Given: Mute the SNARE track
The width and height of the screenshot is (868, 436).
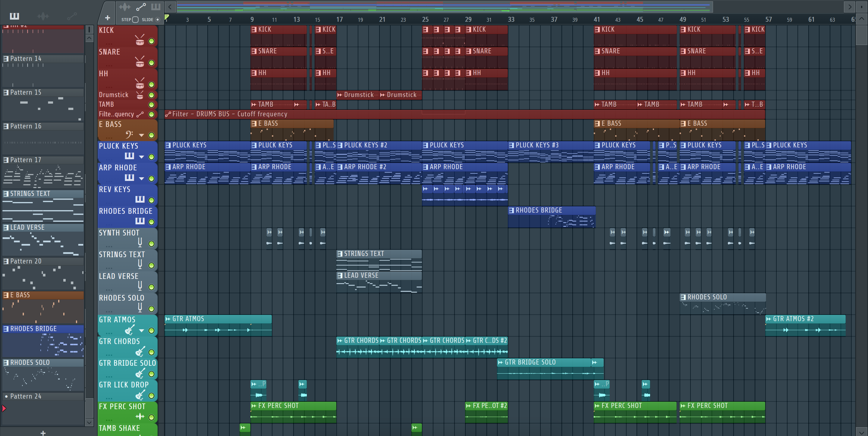Looking at the screenshot, I should [x=152, y=63].
